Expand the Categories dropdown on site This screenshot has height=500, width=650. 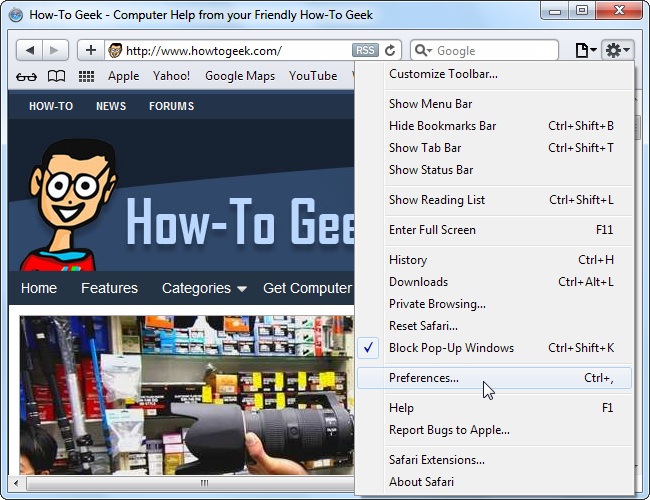(204, 288)
